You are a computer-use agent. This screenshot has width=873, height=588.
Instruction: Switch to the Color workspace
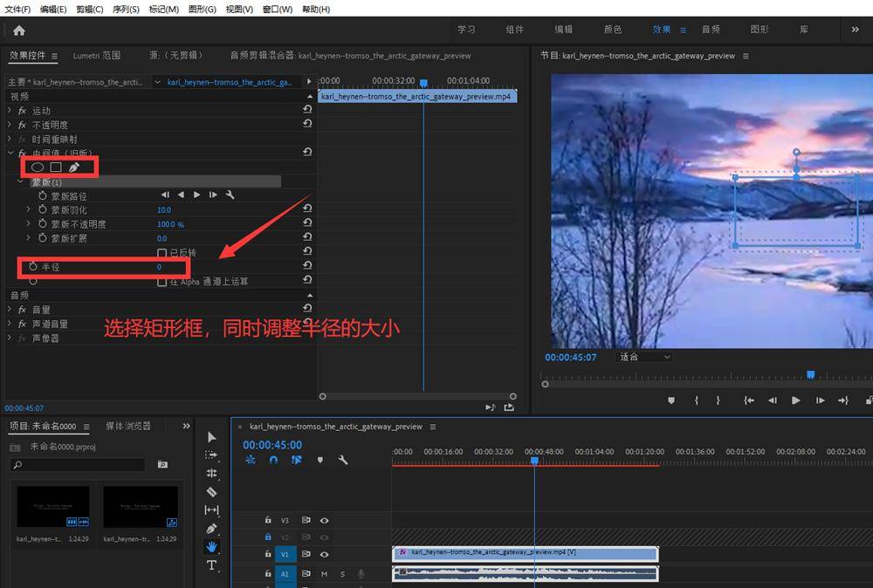(x=613, y=30)
